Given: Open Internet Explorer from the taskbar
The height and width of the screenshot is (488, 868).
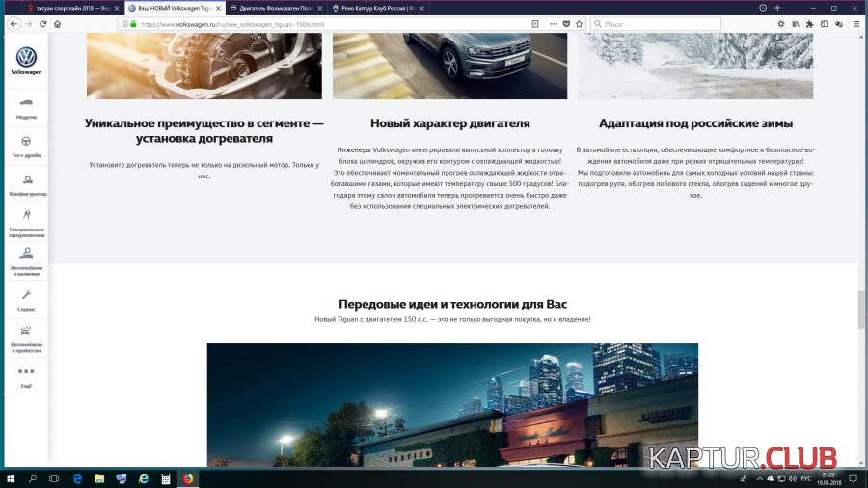Looking at the screenshot, I should click(x=144, y=478).
